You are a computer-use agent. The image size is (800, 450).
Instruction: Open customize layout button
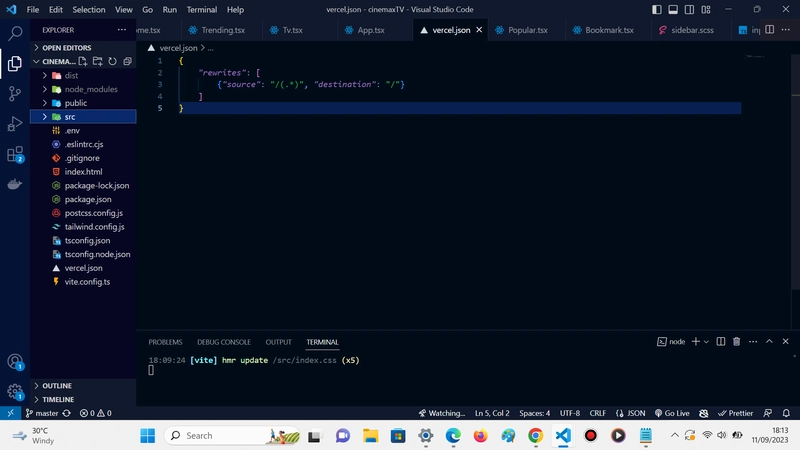pyautogui.click(x=706, y=9)
